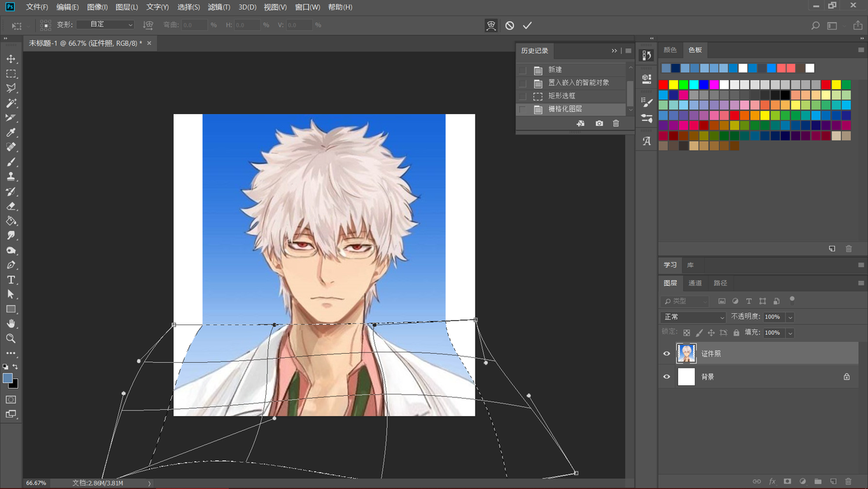Viewport: 868px width, 489px height.
Task: Open the Layers panel menu
Action: pyautogui.click(x=861, y=283)
